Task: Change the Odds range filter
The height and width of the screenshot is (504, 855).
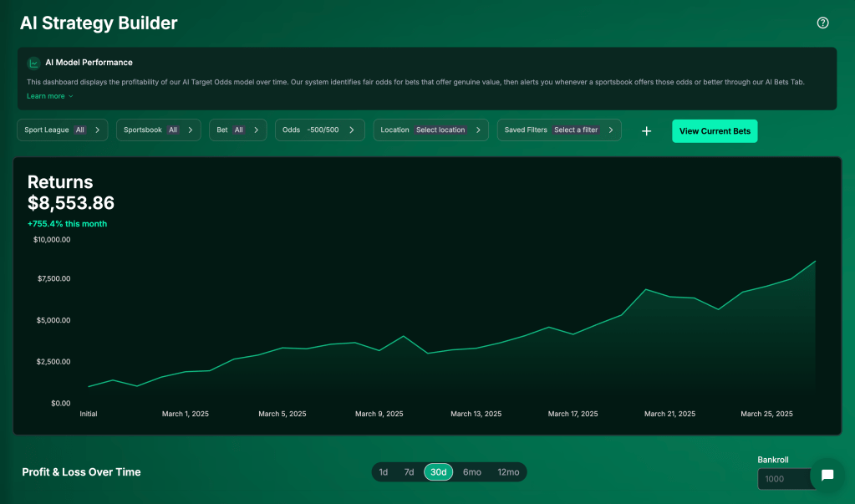Action: [x=319, y=130]
